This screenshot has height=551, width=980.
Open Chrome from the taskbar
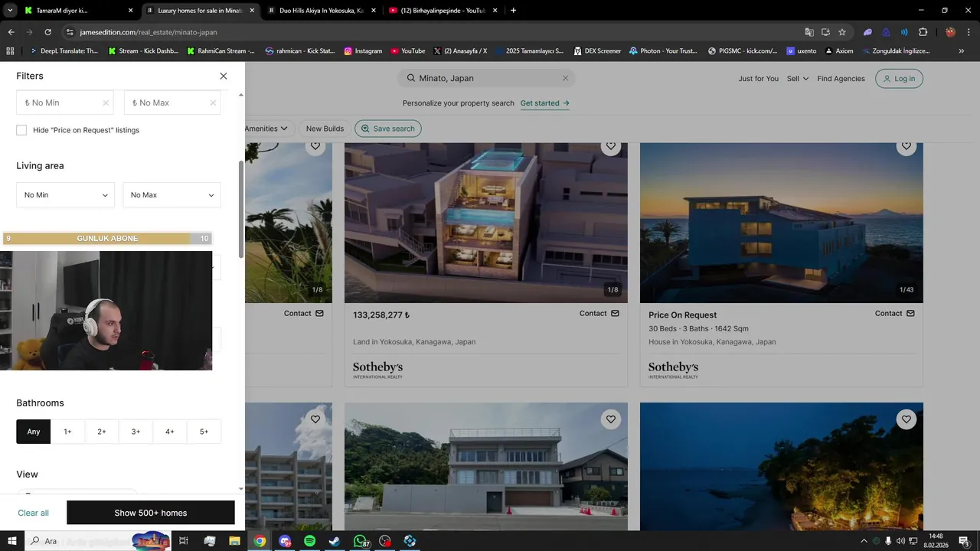point(260,541)
